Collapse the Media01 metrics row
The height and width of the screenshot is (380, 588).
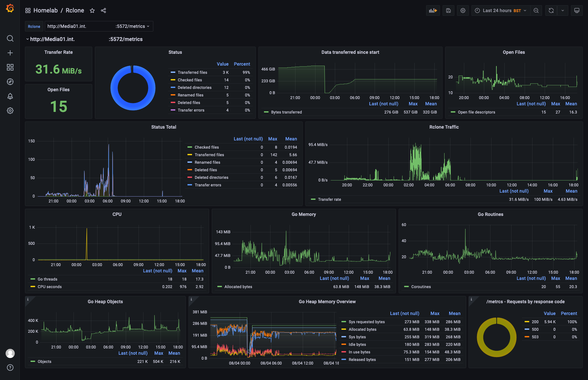[x=28, y=39]
